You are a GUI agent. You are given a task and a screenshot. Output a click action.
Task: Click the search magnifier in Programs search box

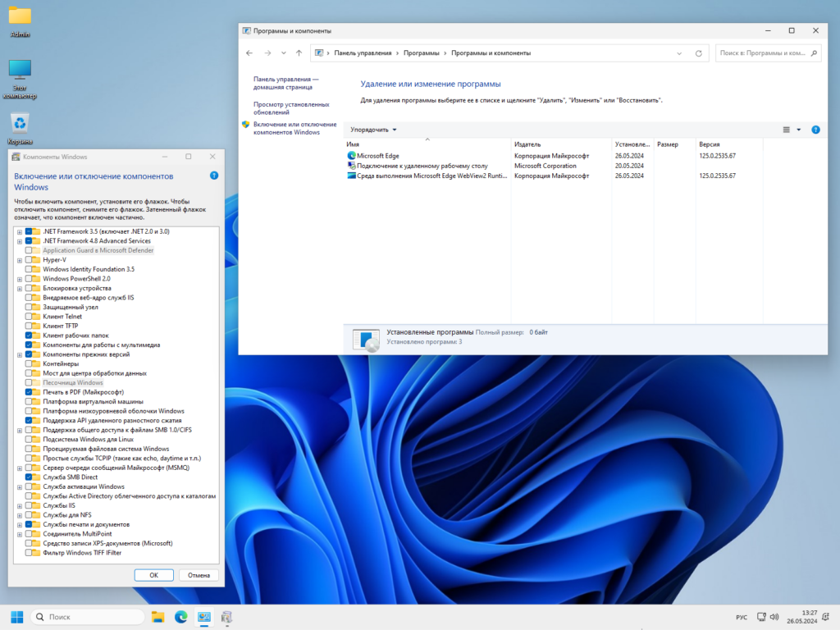tap(814, 53)
